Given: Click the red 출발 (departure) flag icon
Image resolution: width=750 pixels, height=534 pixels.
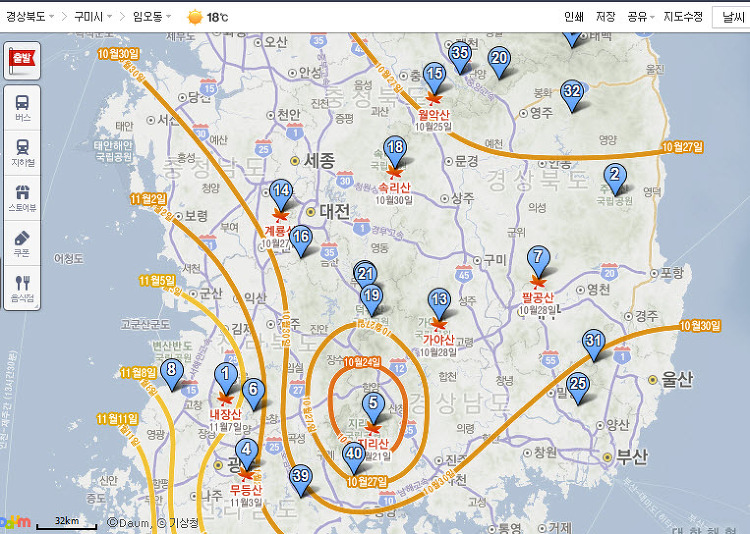Looking at the screenshot, I should [x=22, y=59].
